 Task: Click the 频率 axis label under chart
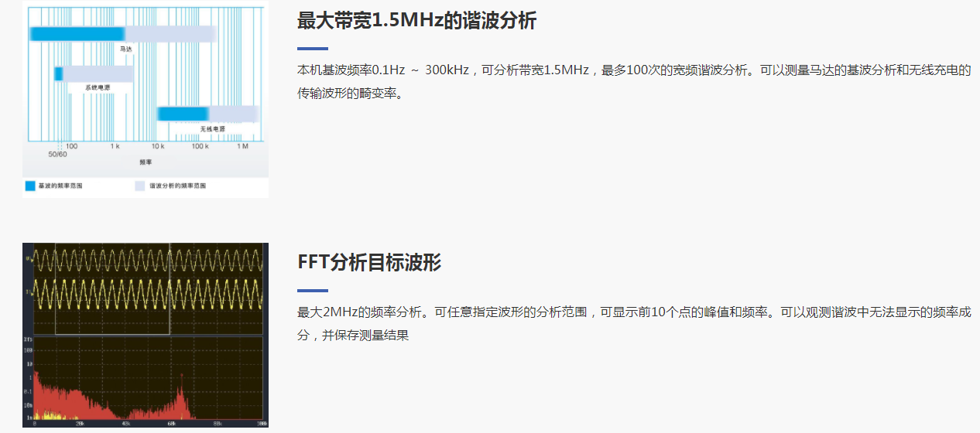coord(146,162)
